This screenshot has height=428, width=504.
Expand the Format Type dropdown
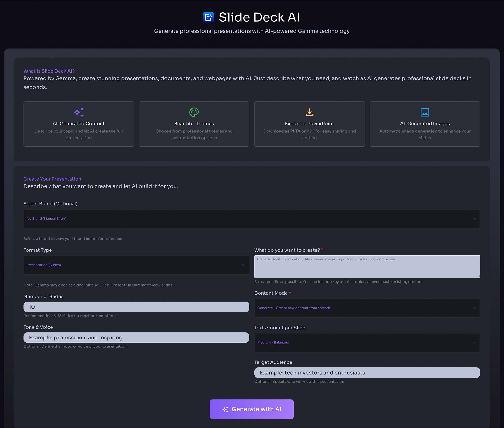[x=136, y=265]
